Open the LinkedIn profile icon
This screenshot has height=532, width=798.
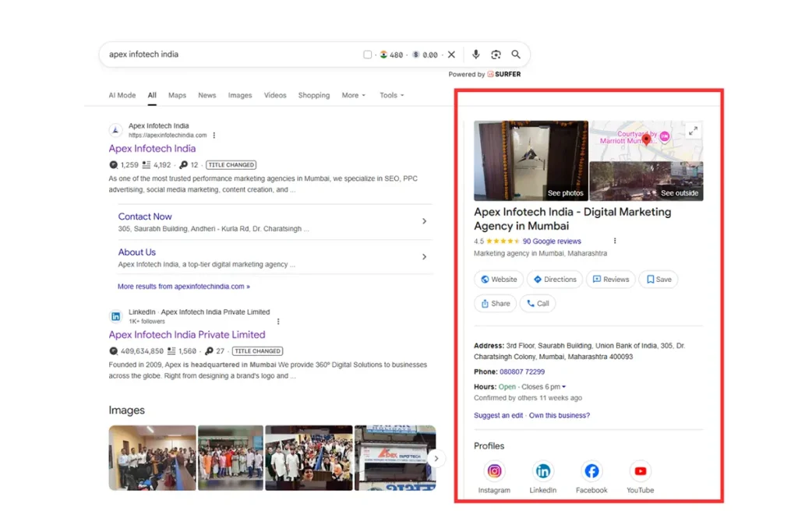click(543, 471)
